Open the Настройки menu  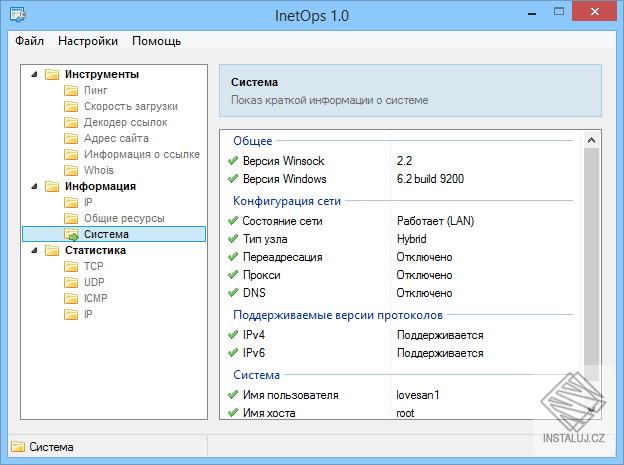(88, 41)
